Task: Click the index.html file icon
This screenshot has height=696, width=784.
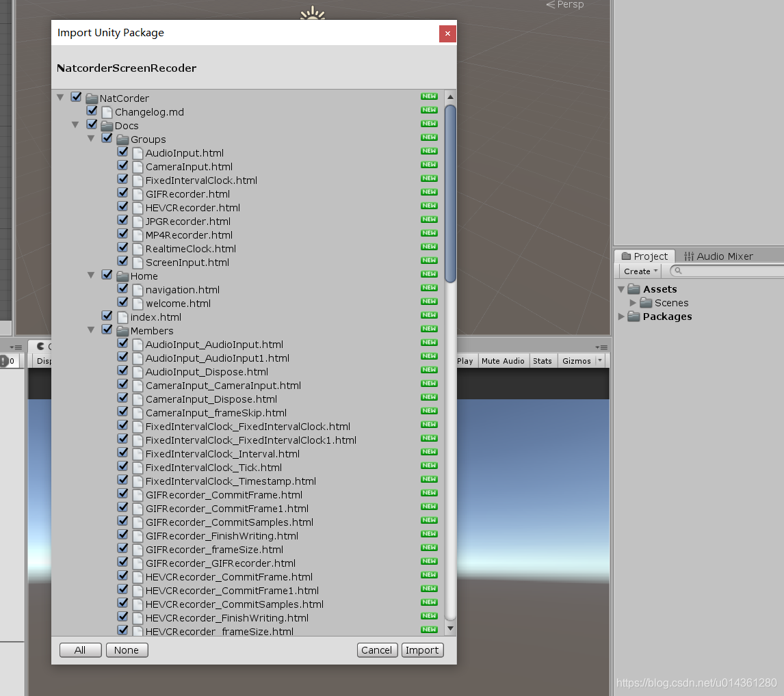Action: point(122,317)
